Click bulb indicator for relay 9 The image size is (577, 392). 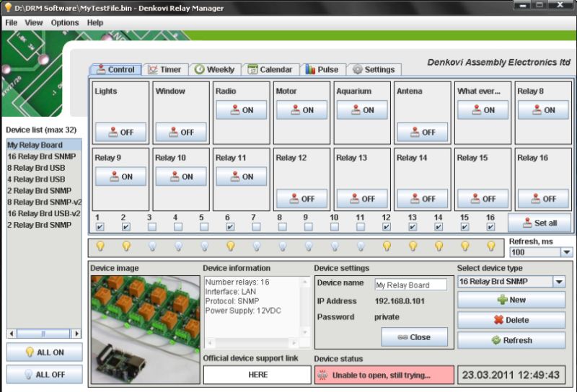309,246
